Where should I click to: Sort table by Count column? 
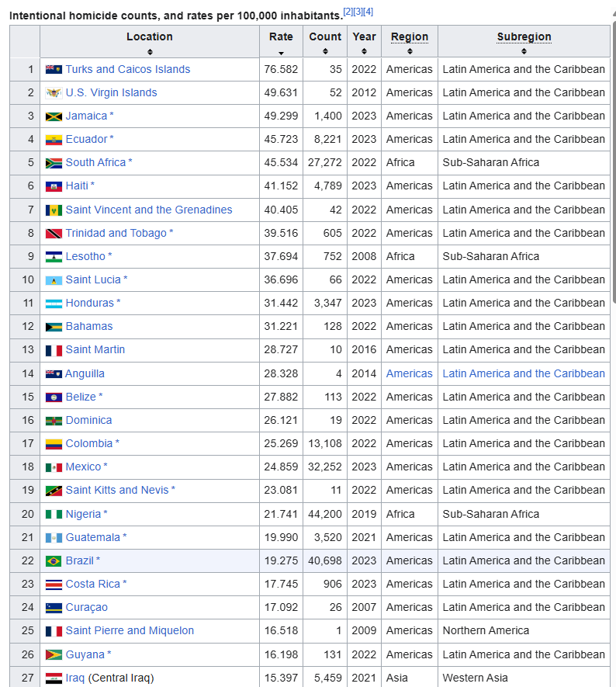[325, 42]
